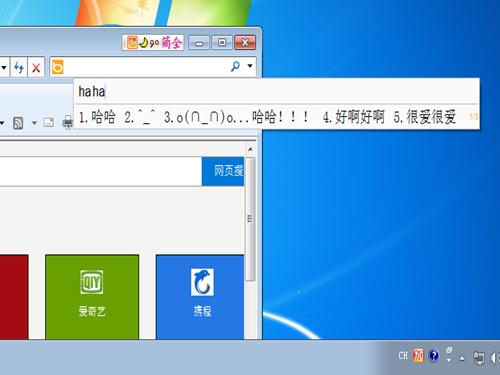Open the blue 携程 tile
Viewport: 500px width, 375px height.
[200, 297]
